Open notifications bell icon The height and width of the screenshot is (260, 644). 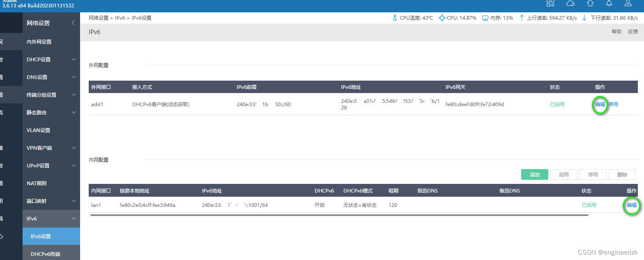pyautogui.click(x=609, y=3)
